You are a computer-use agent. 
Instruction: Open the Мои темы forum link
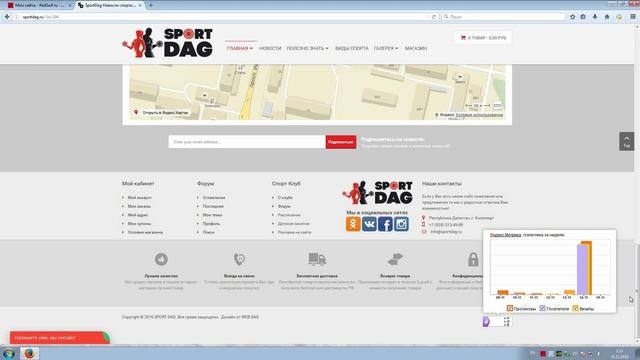click(x=212, y=215)
